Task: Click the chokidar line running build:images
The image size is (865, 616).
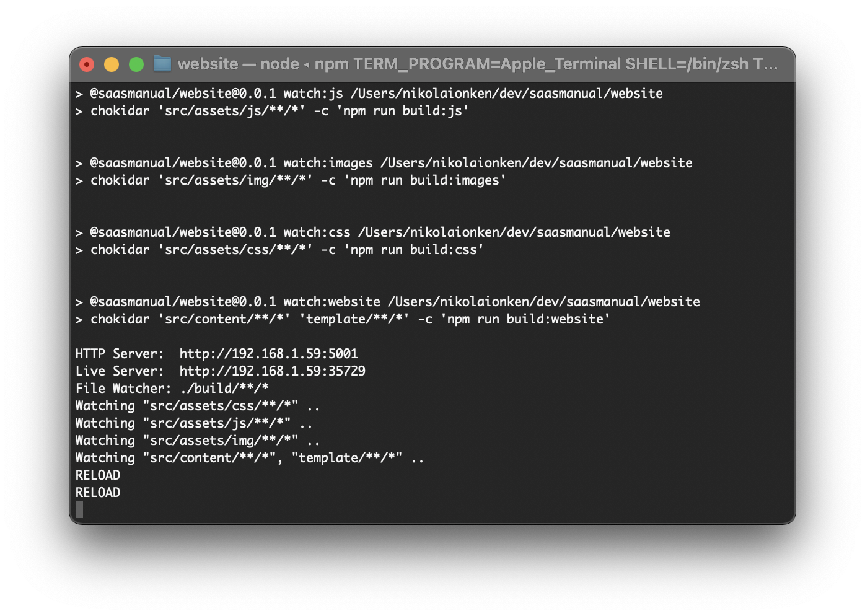Action: pos(291,180)
